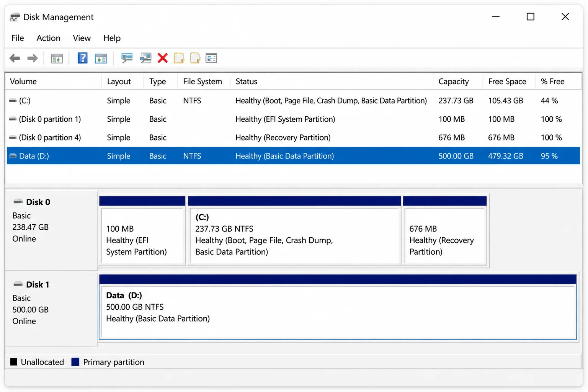Click the disk icon next to Disk 1 label
The height and width of the screenshot is (392, 588).
[x=18, y=284]
